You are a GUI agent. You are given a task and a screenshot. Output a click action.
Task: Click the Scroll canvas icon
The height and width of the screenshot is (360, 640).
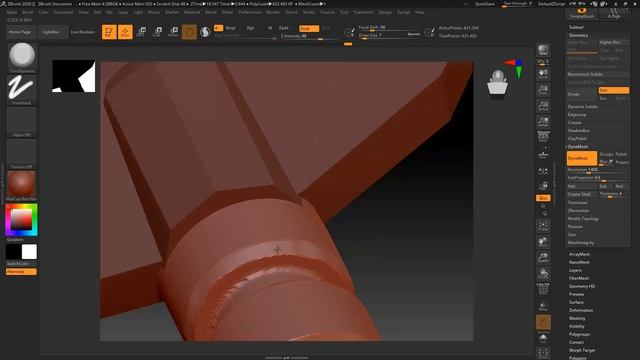click(543, 74)
